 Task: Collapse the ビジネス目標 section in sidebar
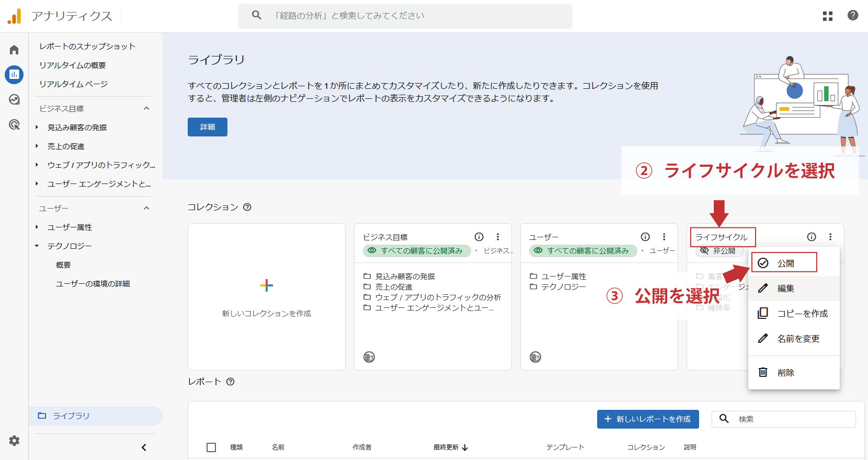[146, 109]
